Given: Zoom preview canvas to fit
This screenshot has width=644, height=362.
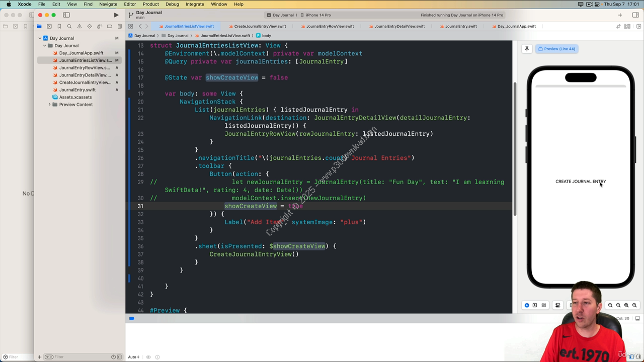Looking at the screenshot, I should click(x=626, y=305).
